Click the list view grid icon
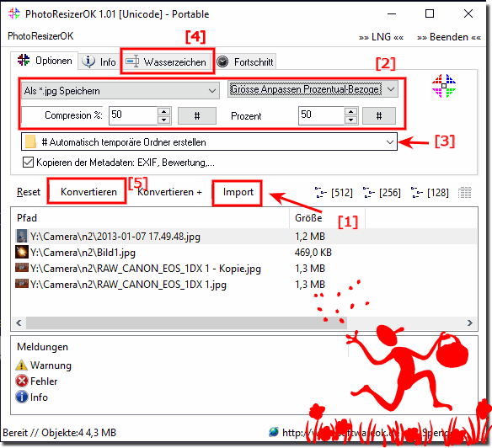Viewport: 492px width, 448px height. [465, 193]
